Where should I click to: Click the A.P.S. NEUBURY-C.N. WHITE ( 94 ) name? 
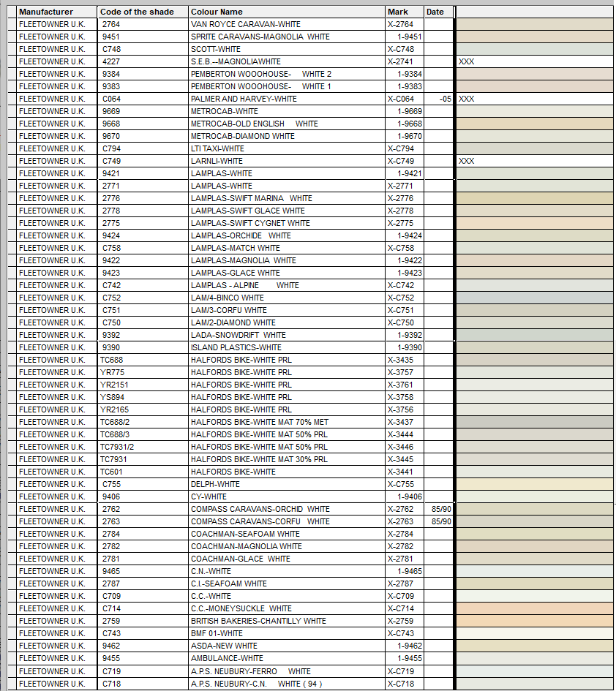pos(256,684)
